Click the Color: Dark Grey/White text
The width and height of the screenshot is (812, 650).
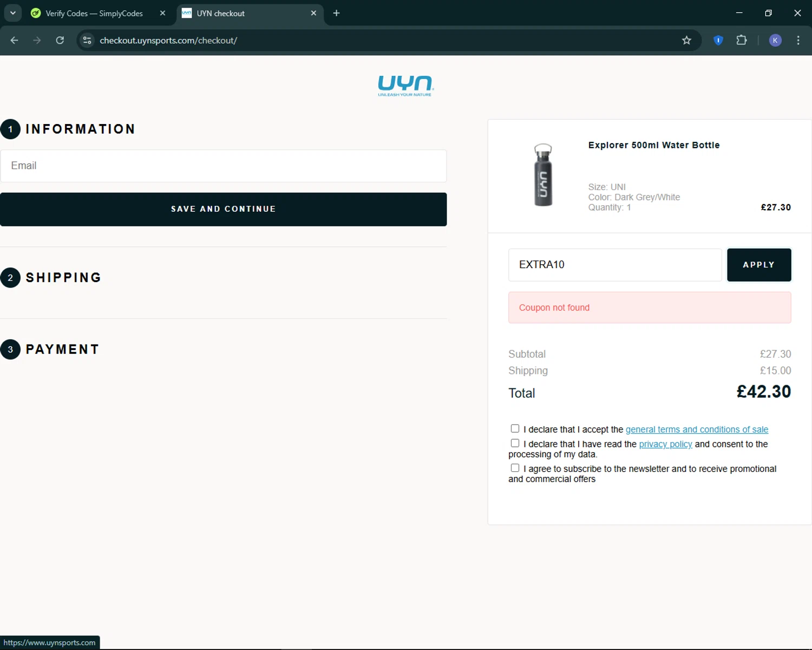coord(634,197)
